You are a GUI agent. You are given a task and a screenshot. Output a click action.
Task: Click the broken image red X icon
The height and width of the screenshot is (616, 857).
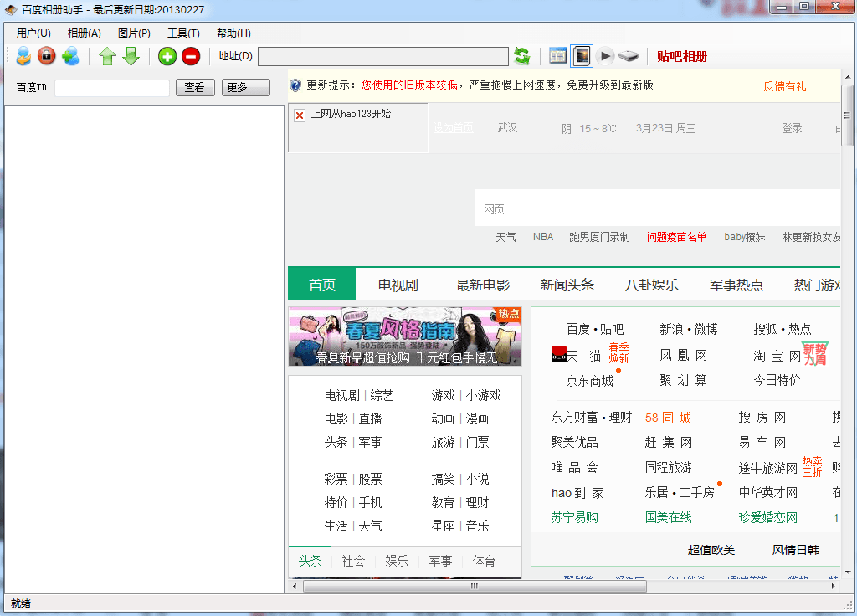pos(300,116)
